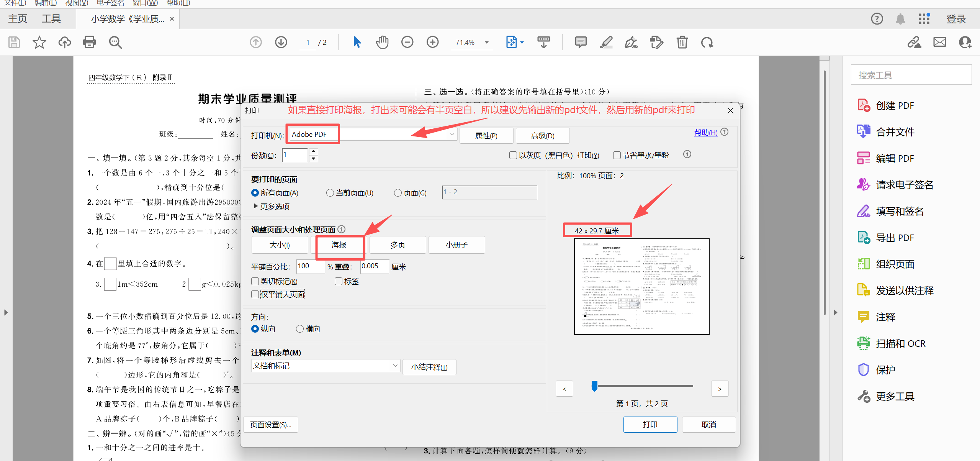The width and height of the screenshot is (980, 461).
Task: Open the add comment note tool
Action: pos(581,42)
